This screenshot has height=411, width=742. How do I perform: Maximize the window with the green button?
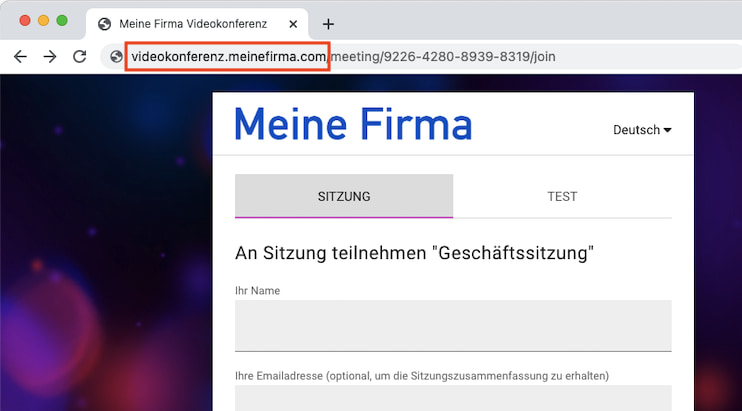pyautogui.click(x=62, y=21)
